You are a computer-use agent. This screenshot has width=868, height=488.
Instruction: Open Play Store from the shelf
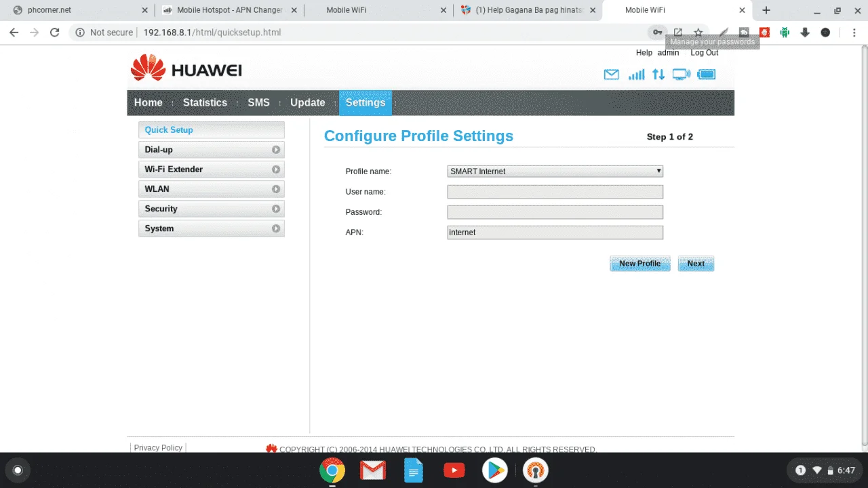[495, 470]
